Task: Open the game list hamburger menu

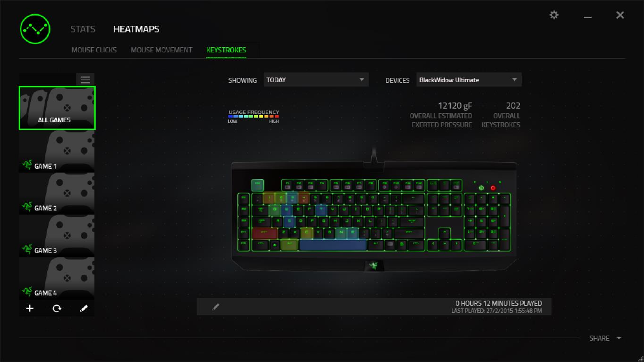Action: point(85,80)
